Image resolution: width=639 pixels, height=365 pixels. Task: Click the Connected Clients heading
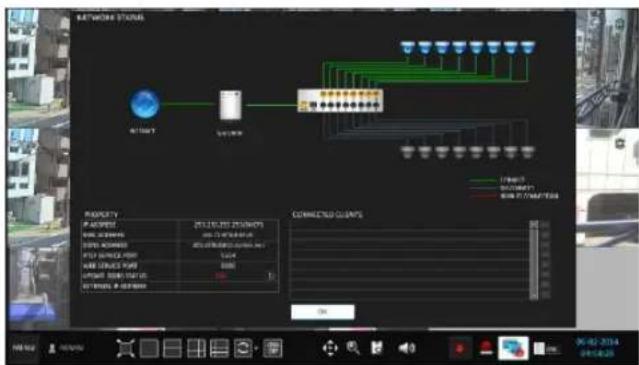tap(327, 214)
